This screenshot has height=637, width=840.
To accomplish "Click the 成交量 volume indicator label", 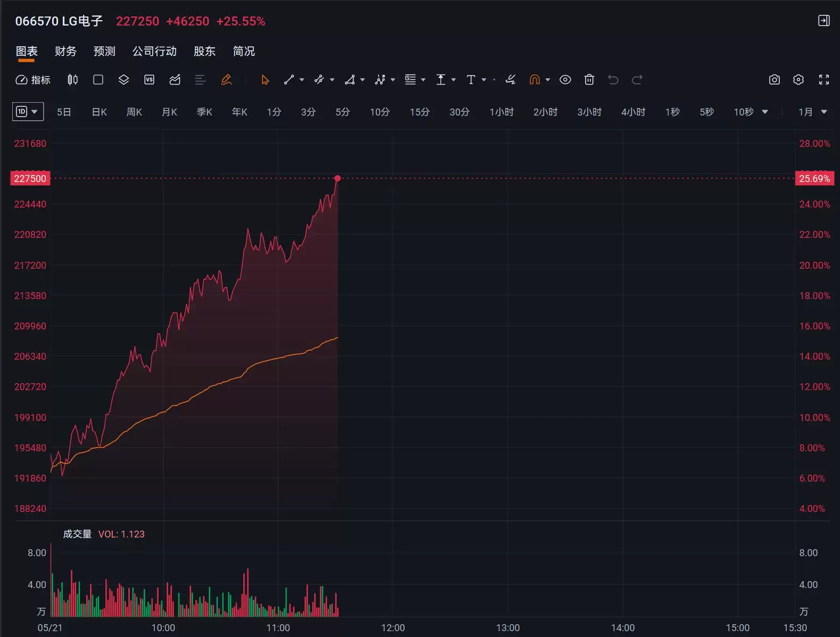I will click(77, 534).
